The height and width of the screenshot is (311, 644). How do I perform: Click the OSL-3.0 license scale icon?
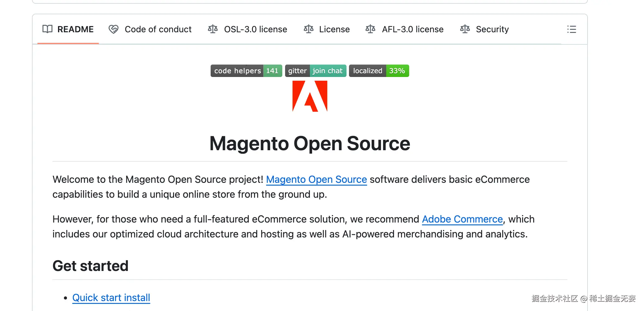pos(213,29)
